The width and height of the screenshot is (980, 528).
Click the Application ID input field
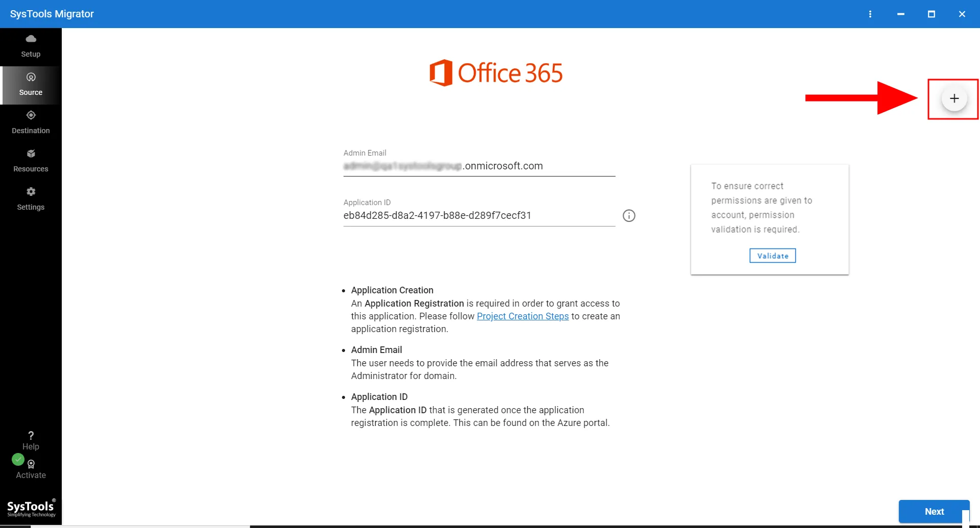tap(479, 216)
